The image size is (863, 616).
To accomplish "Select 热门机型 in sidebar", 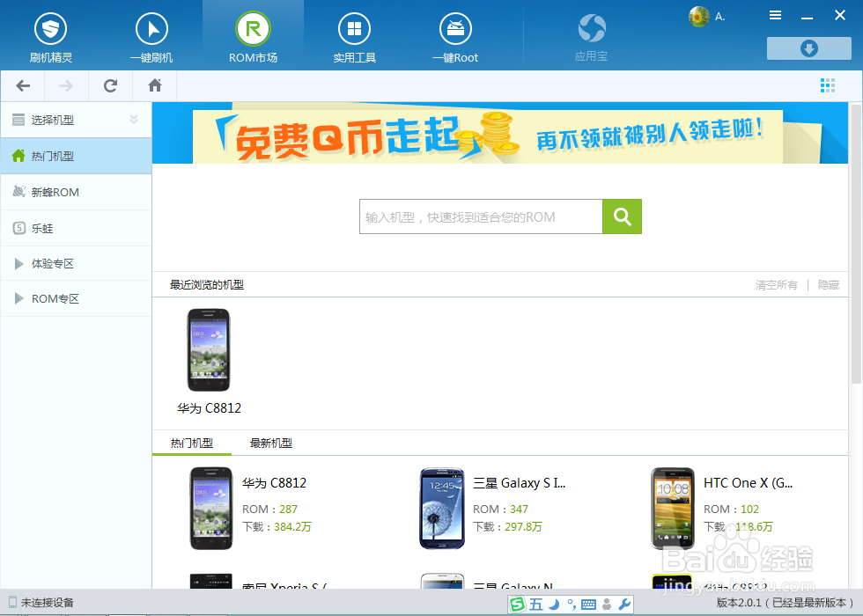I will (76, 157).
